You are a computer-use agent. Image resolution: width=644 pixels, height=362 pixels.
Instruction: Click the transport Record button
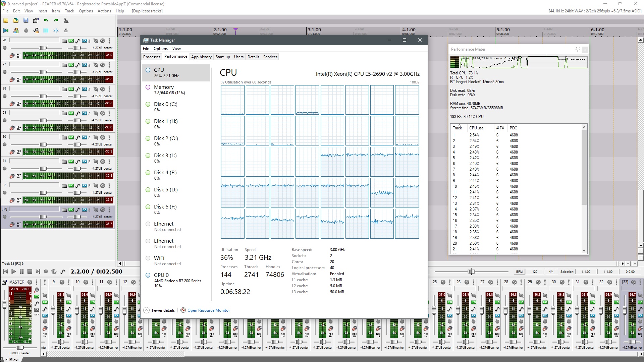point(46,271)
